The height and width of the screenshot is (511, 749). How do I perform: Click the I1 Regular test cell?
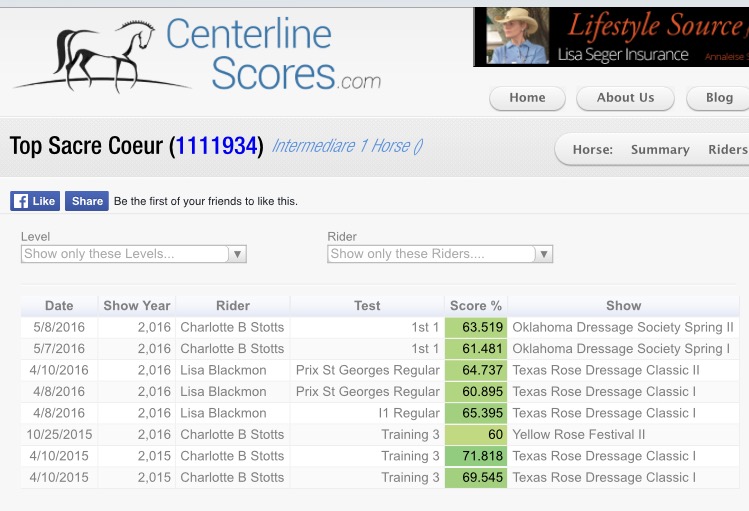coord(367,413)
